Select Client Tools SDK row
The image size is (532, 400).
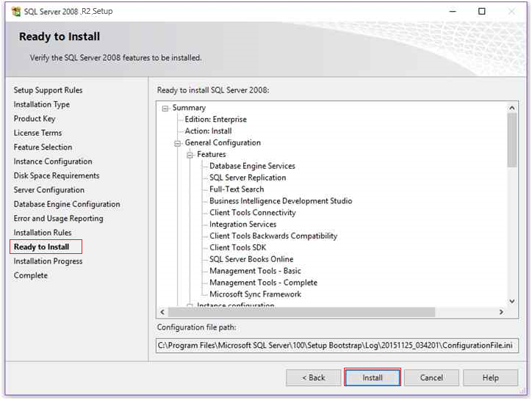coord(237,247)
